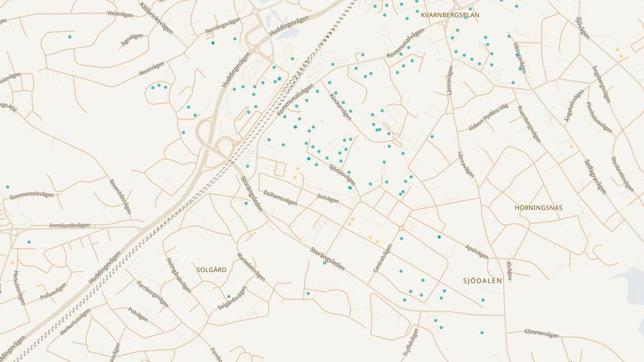
Task: Click the Rosenhillsvägen street label
Action: pos(119,196)
